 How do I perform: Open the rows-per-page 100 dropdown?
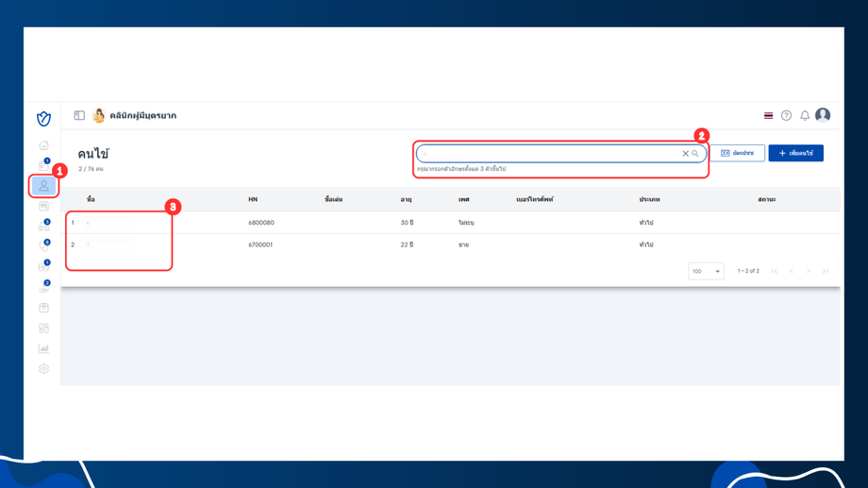coord(706,271)
